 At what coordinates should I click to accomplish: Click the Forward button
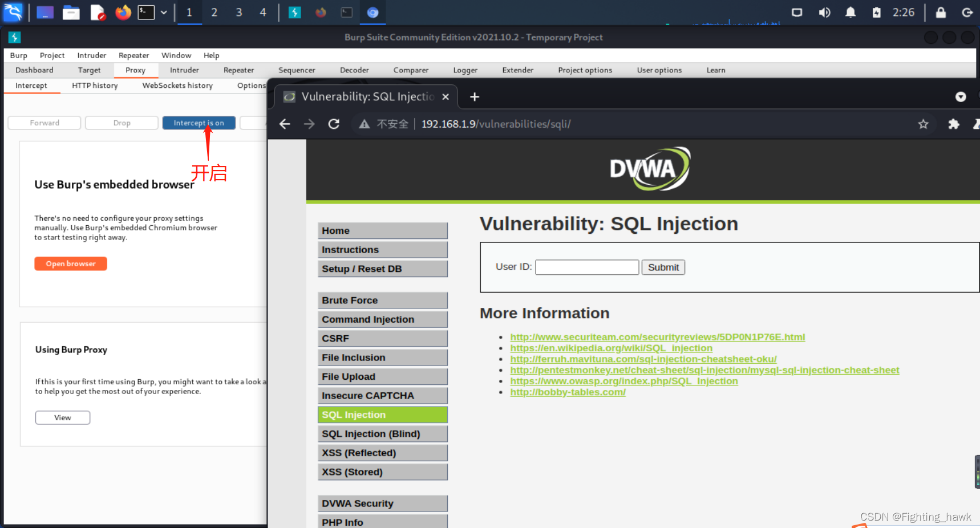(x=44, y=123)
